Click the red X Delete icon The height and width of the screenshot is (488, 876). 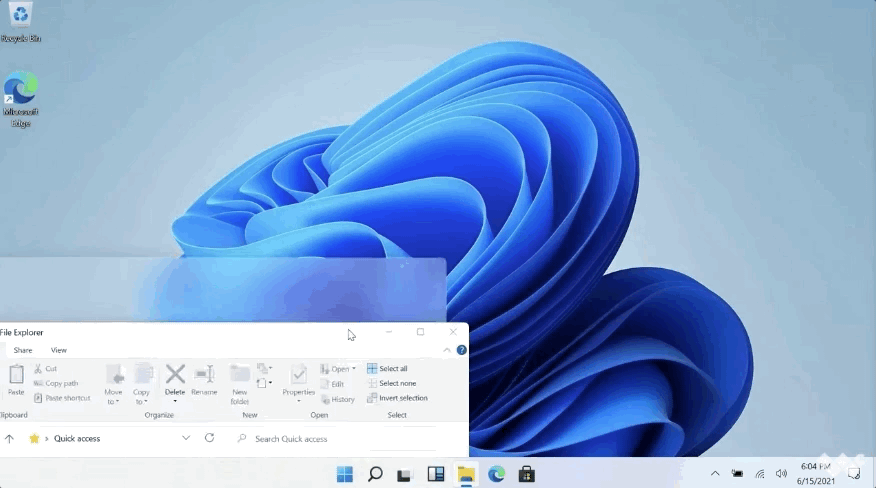click(175, 374)
